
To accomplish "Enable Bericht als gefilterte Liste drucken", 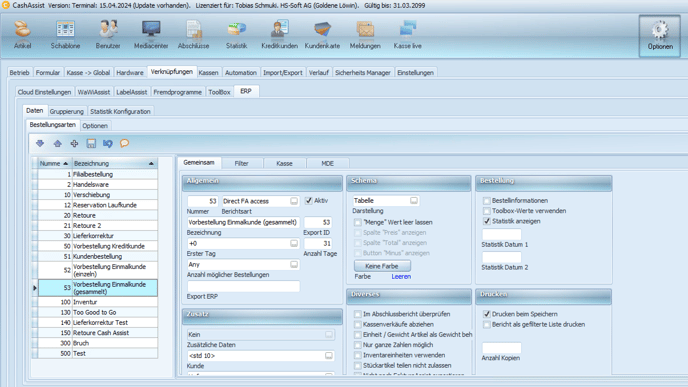I will click(x=487, y=325).
